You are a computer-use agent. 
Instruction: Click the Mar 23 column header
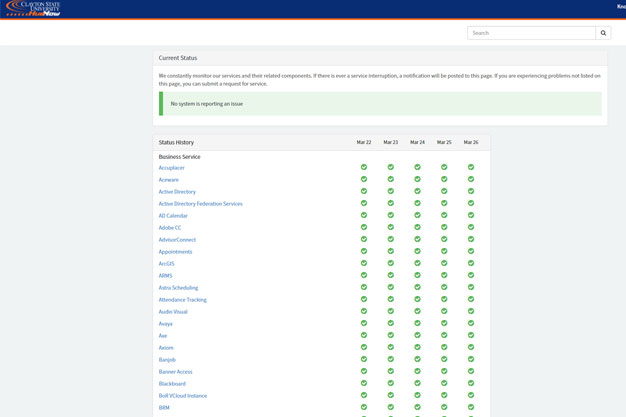pos(390,142)
